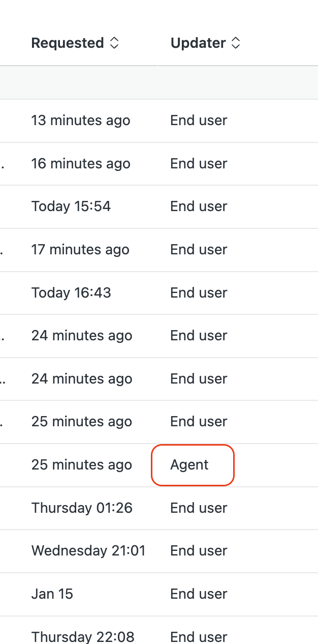Click the sort arrows beside Requested

114,43
